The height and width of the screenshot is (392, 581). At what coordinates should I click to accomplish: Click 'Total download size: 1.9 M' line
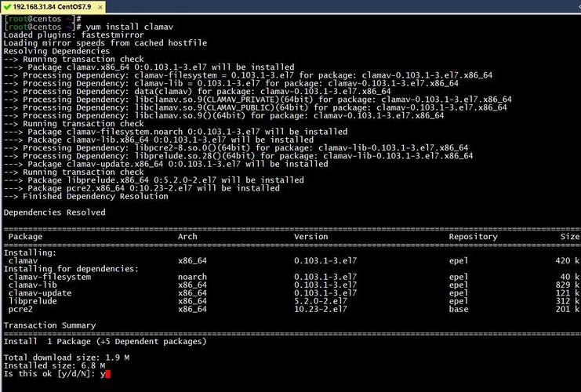click(x=67, y=358)
